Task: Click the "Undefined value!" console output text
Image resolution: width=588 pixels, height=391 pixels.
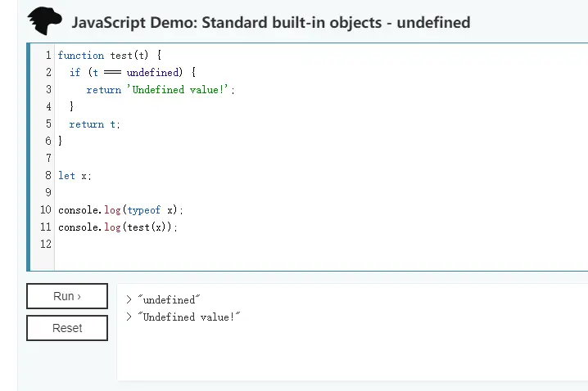Action: (188, 317)
